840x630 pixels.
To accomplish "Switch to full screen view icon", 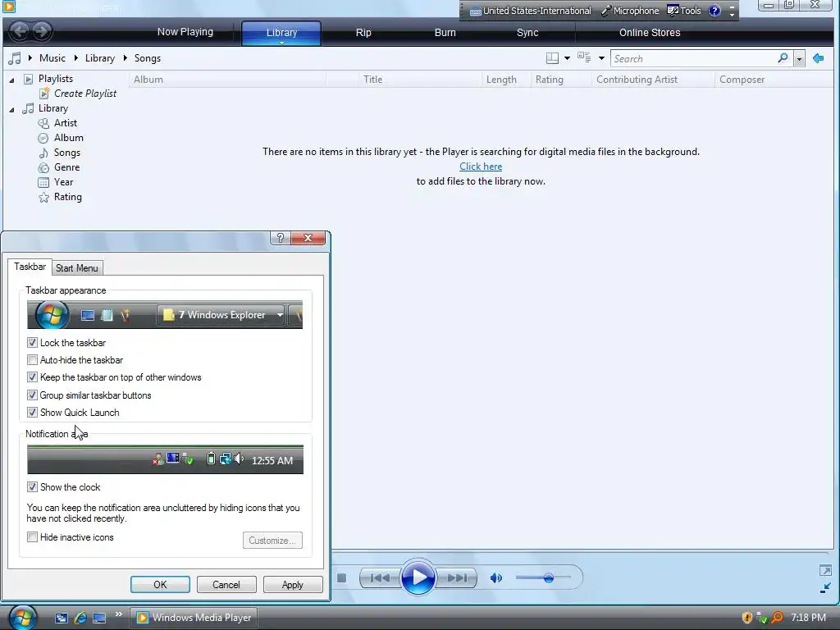I will 825,571.
